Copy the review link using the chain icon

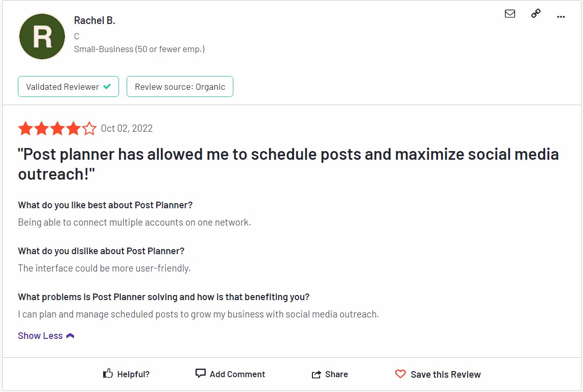(x=535, y=14)
